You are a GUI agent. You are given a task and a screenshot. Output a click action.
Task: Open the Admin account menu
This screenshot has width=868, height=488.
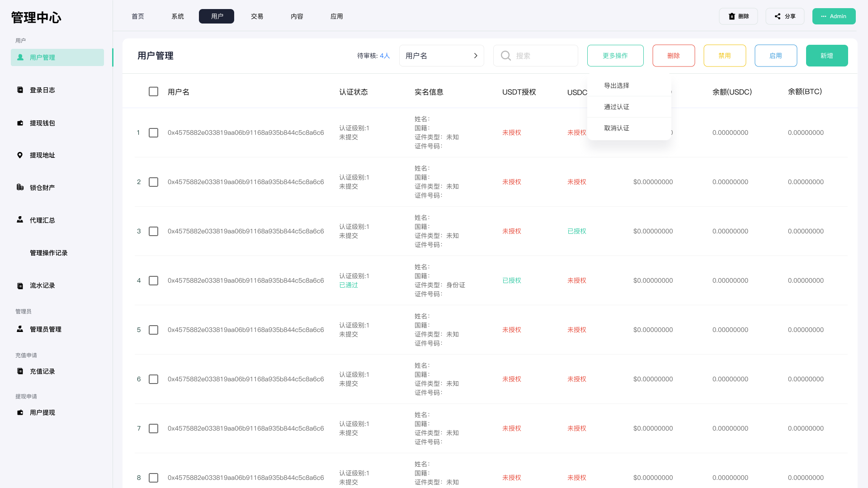pyautogui.click(x=834, y=16)
